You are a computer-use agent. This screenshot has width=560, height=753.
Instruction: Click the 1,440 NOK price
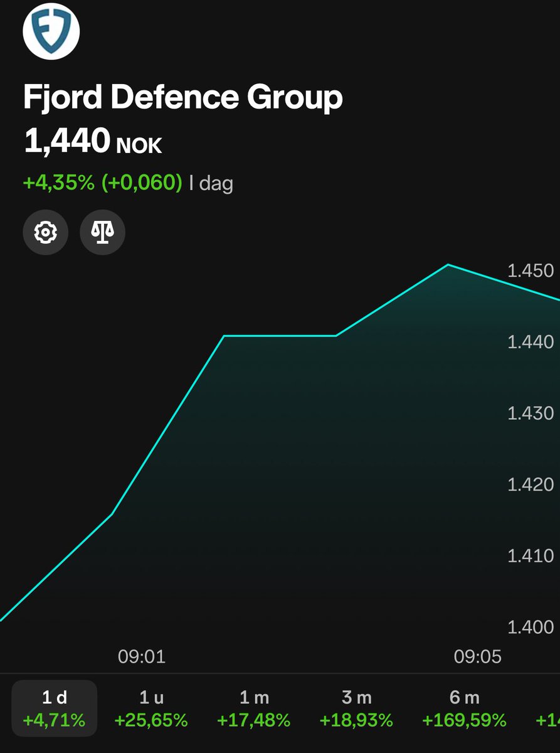click(x=93, y=141)
